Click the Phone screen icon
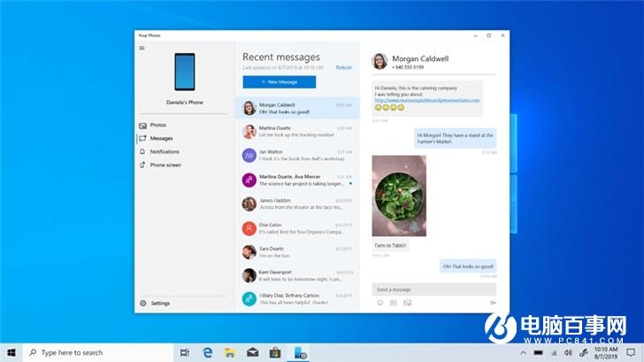The width and height of the screenshot is (644, 362). pos(142,165)
